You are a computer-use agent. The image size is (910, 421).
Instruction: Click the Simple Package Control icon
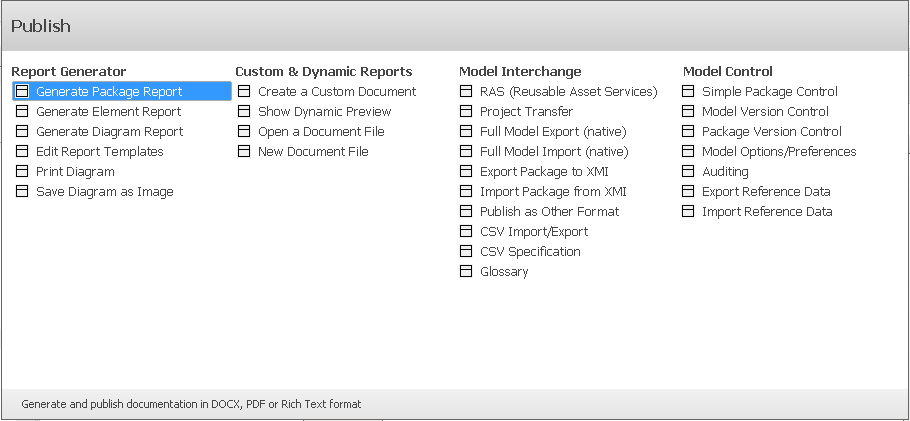tap(688, 91)
